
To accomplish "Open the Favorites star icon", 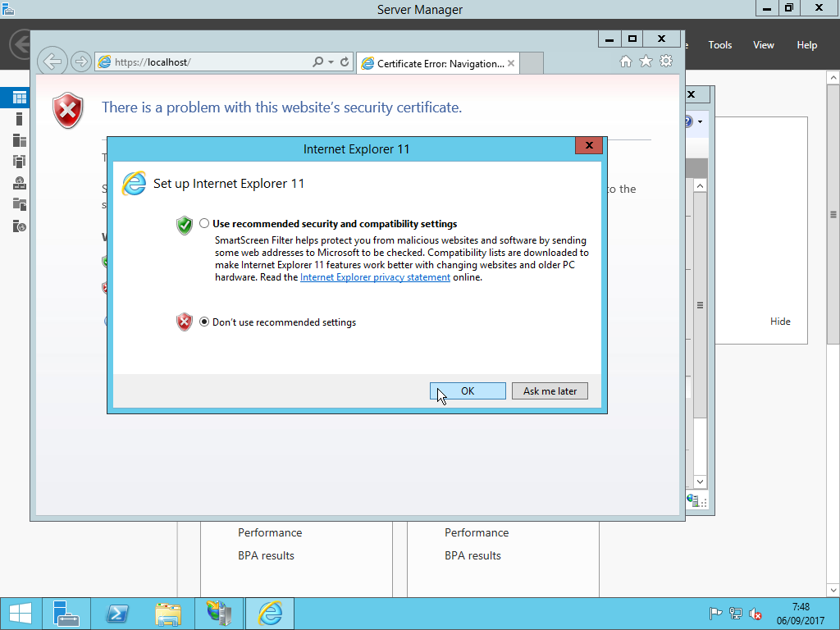I will point(646,61).
